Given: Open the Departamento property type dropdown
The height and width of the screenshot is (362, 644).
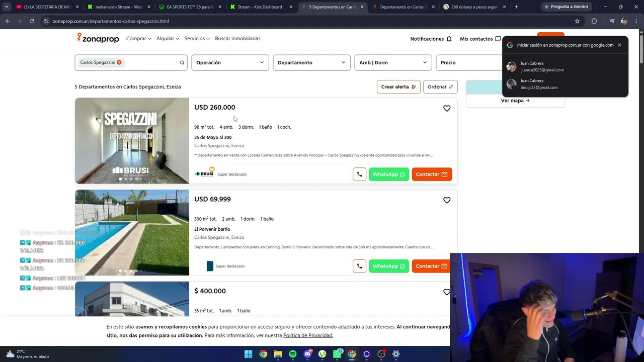Looking at the screenshot, I should tap(311, 62).
